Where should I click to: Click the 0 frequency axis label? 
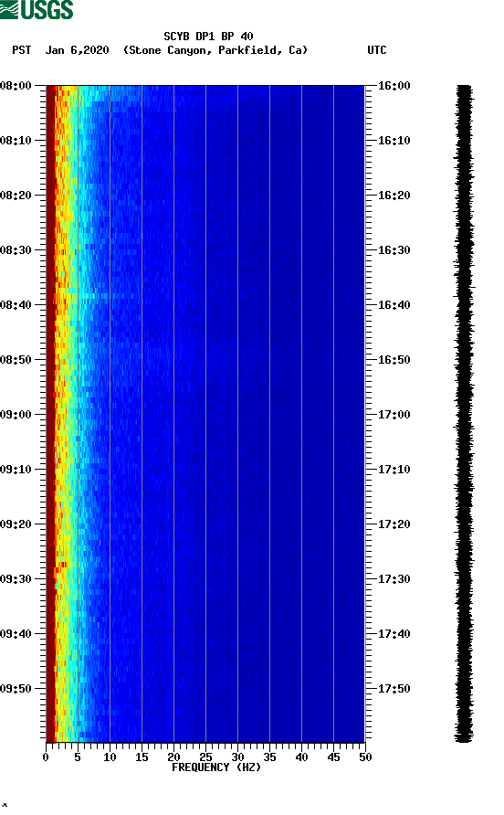pyautogui.click(x=46, y=757)
